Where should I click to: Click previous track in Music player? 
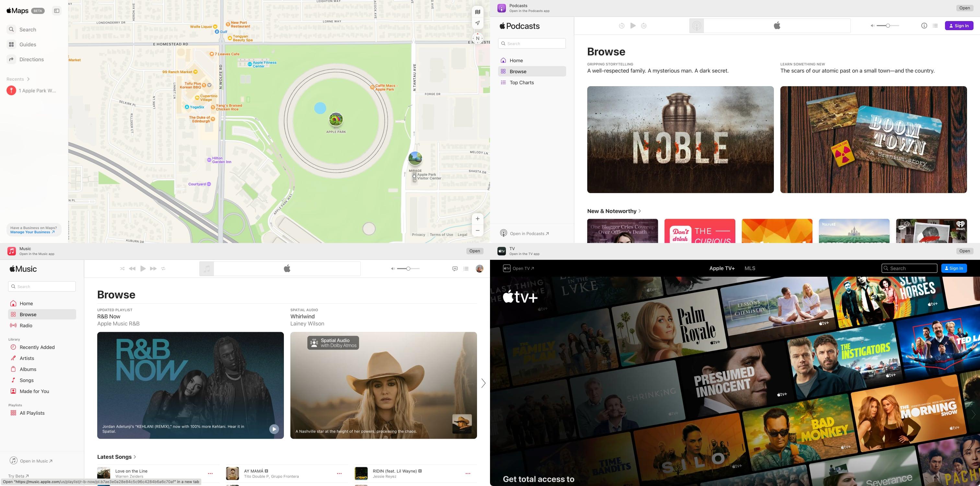(x=133, y=269)
